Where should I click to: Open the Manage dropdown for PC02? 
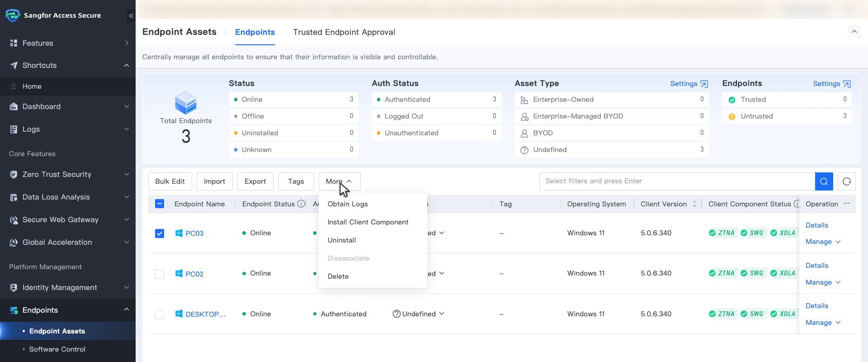click(x=823, y=282)
